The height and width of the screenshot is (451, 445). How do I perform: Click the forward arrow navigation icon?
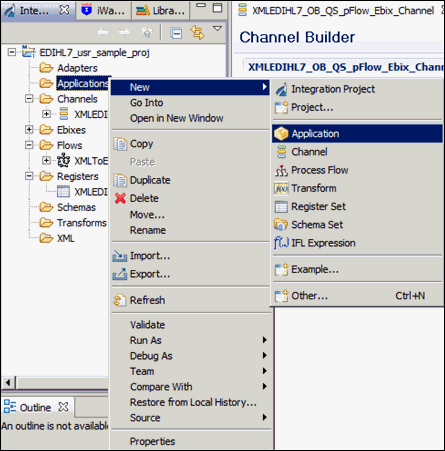(x=124, y=32)
